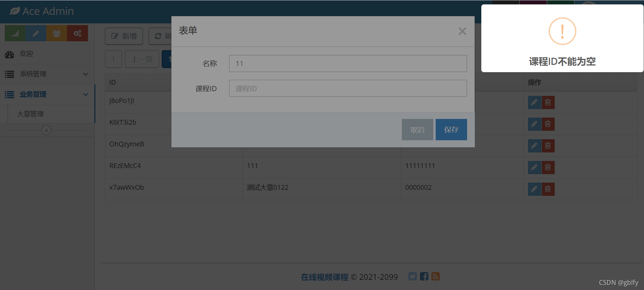
Task: Edit the K6tT3i2b row
Action: [534, 124]
